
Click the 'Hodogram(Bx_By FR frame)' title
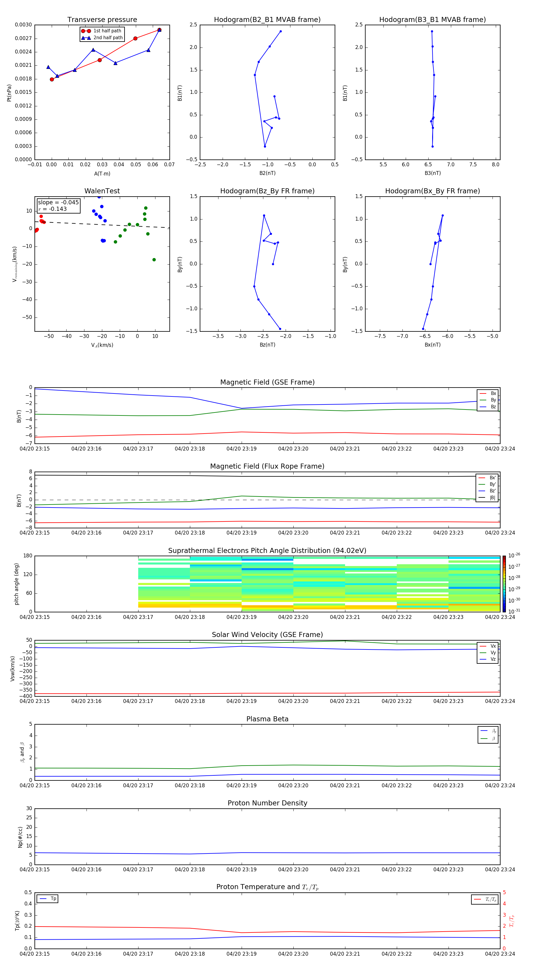point(432,191)
